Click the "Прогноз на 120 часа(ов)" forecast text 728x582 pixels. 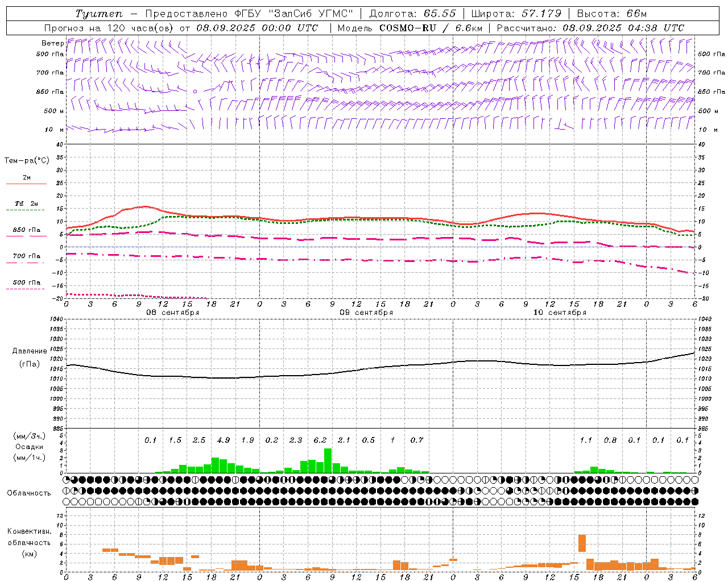click(110, 28)
